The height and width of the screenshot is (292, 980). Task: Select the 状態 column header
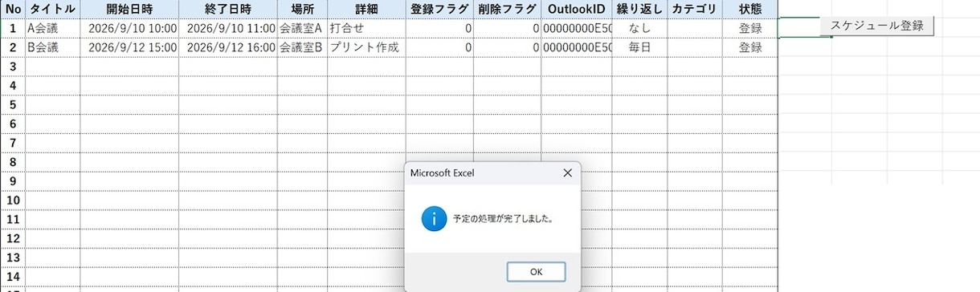[x=749, y=9]
